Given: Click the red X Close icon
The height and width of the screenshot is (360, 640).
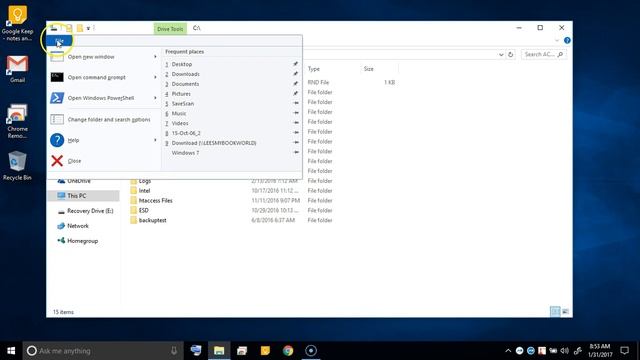Looking at the screenshot, I should pos(57,161).
